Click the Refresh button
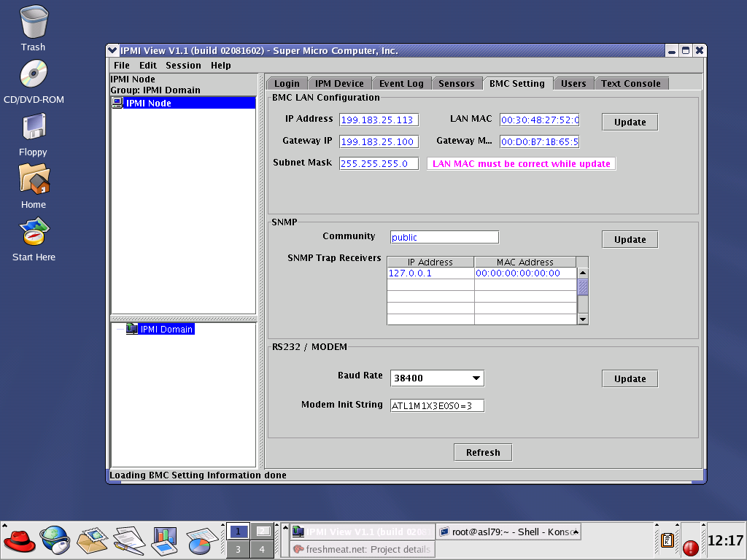The width and height of the screenshot is (747, 560). [483, 452]
